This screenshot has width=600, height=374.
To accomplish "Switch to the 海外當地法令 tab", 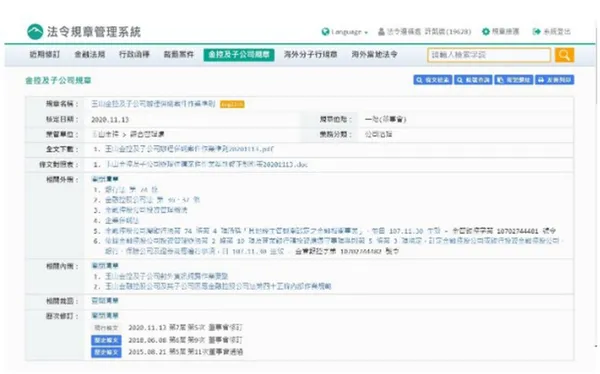I will click(374, 54).
